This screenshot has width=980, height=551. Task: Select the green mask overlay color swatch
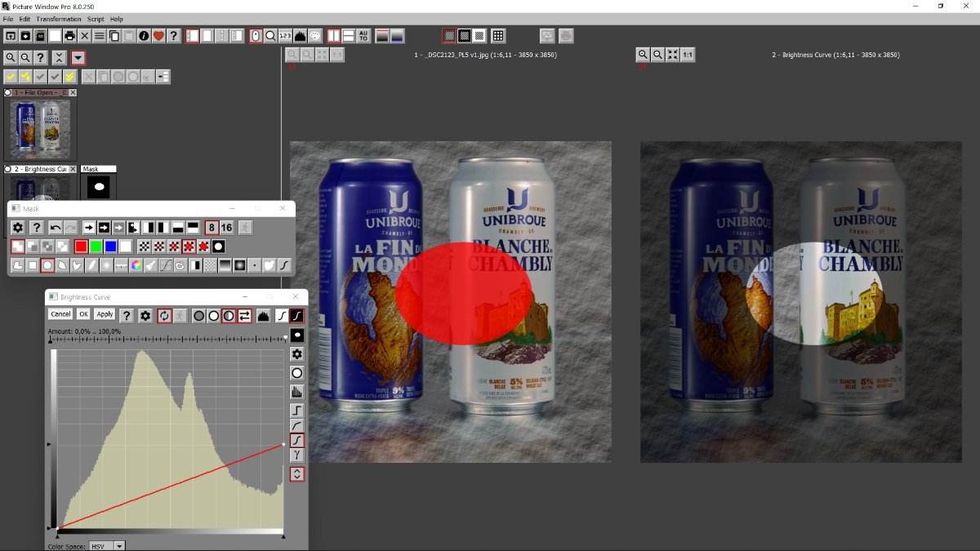96,246
